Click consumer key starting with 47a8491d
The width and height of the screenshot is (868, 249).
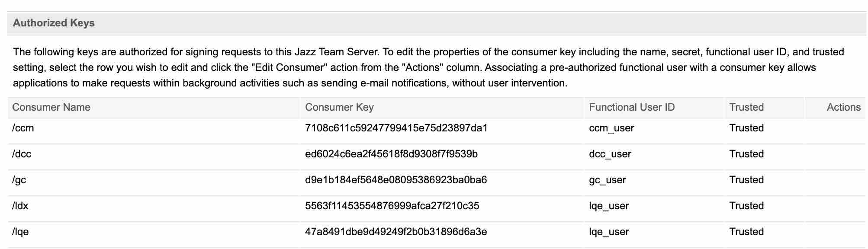tap(396, 232)
